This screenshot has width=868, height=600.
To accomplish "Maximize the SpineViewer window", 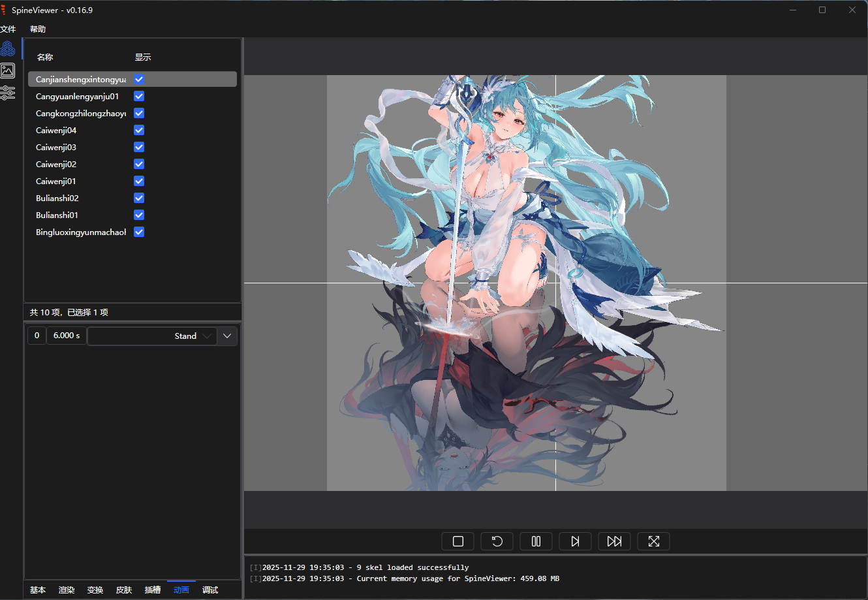I will point(822,10).
